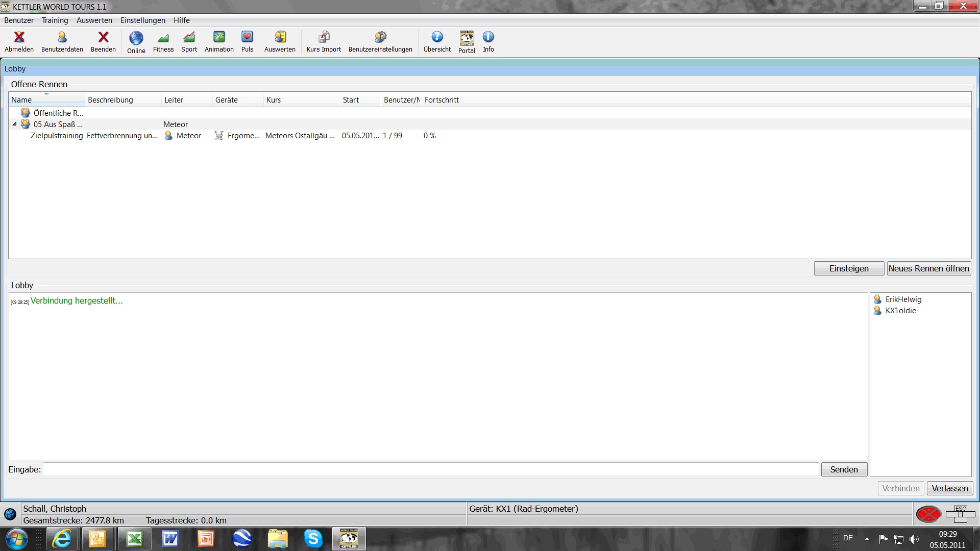
Task: Click the Auswerten toolbar icon
Action: click(280, 37)
